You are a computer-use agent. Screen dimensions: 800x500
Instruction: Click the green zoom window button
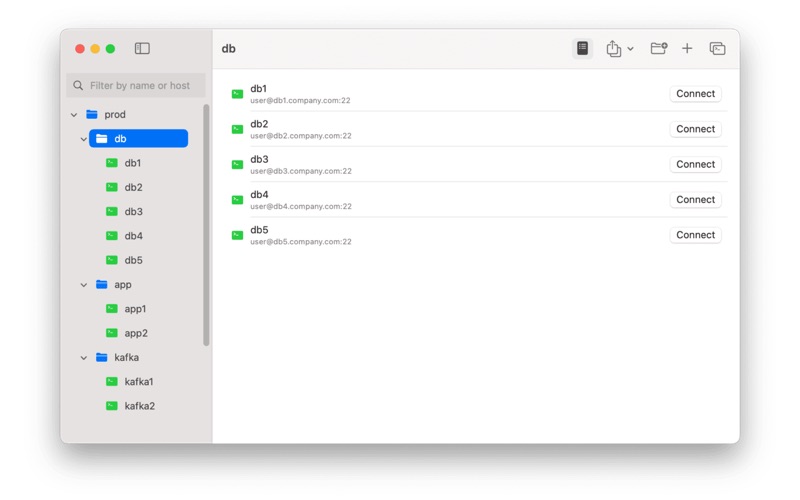pos(110,48)
